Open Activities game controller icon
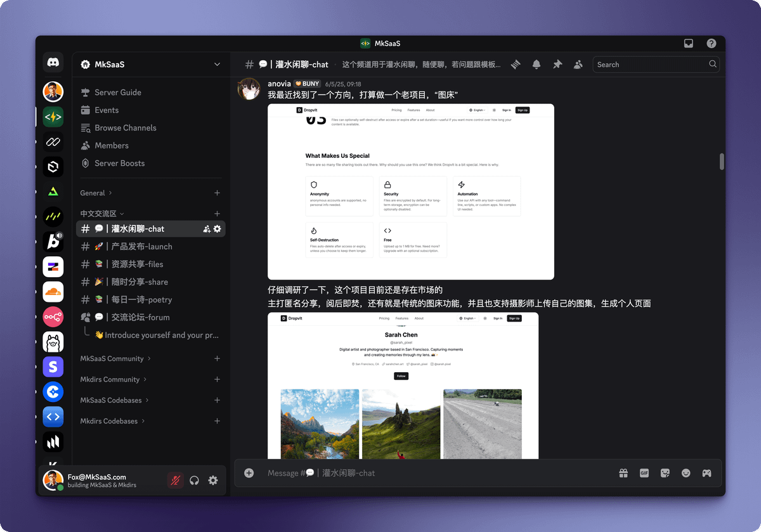This screenshot has height=532, width=761. click(706, 473)
